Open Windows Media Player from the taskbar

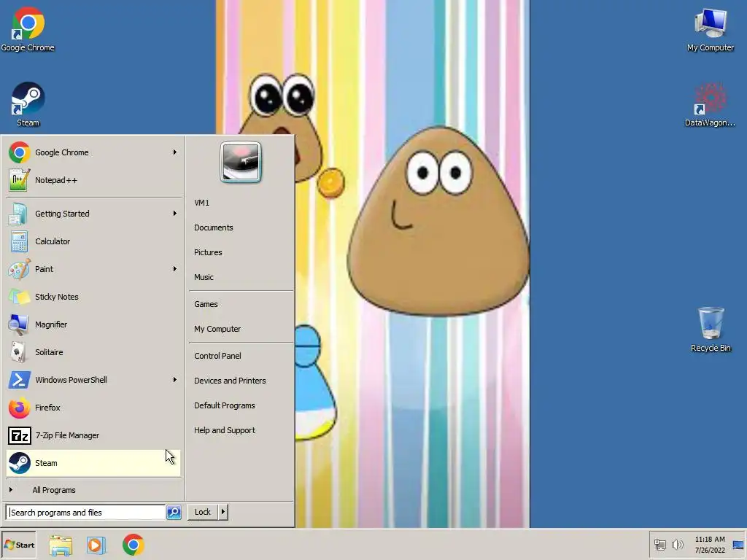pos(96,545)
